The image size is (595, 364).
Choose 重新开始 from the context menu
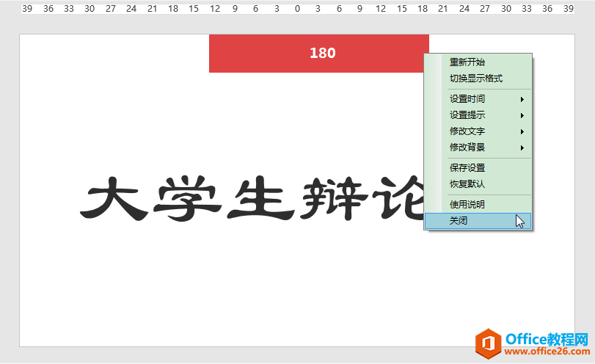(478, 62)
